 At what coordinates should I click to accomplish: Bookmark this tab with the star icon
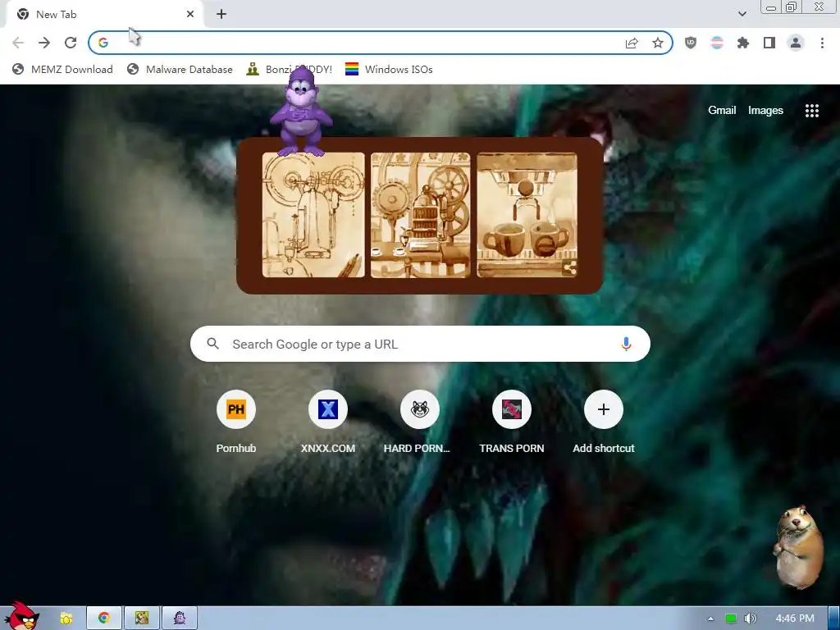point(658,43)
